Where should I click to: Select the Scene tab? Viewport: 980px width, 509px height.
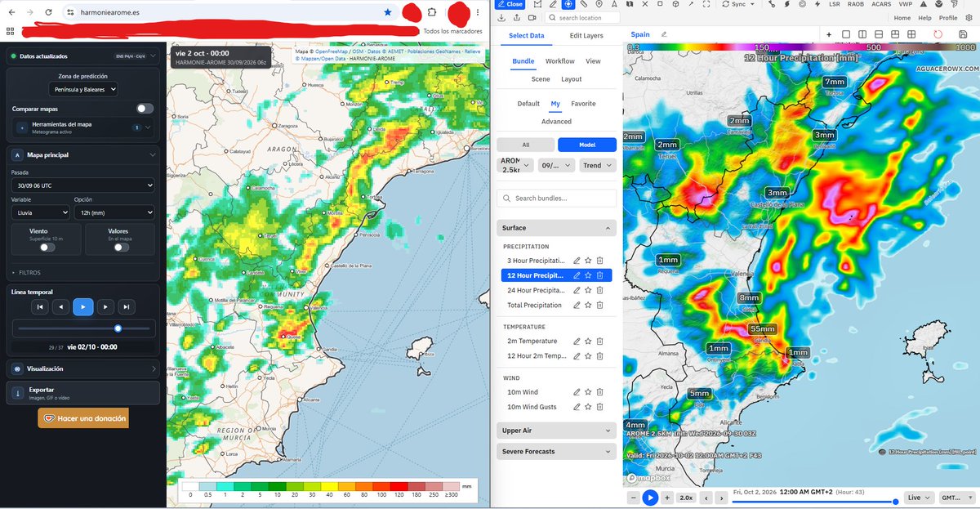tap(541, 79)
